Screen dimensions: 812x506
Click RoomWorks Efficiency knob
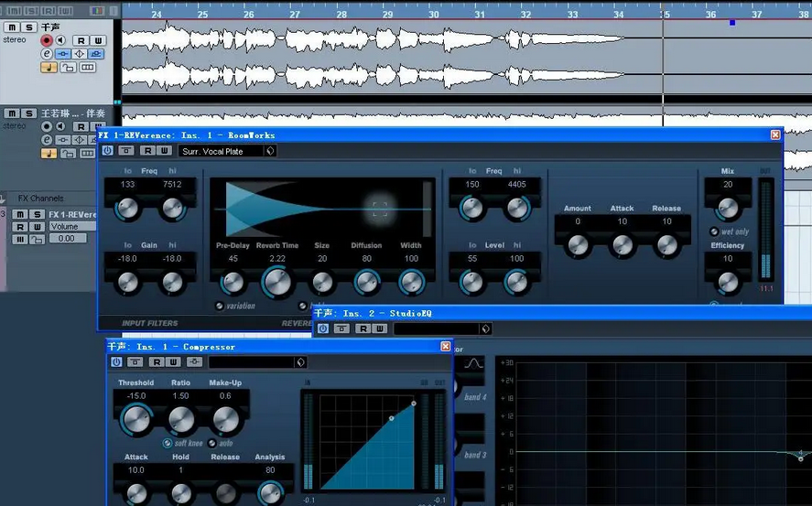[728, 283]
